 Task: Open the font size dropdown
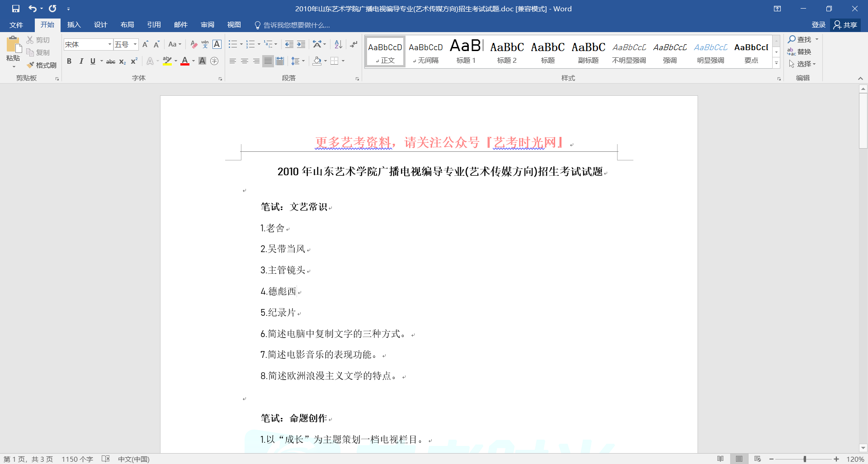point(135,44)
